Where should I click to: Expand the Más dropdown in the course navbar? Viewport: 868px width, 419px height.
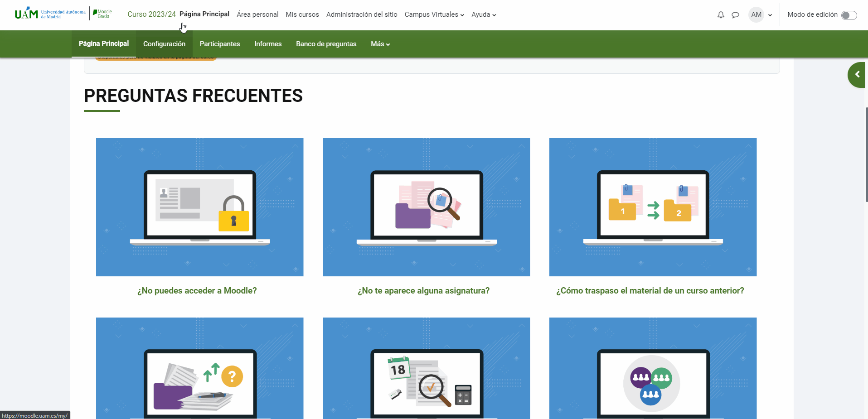(380, 44)
